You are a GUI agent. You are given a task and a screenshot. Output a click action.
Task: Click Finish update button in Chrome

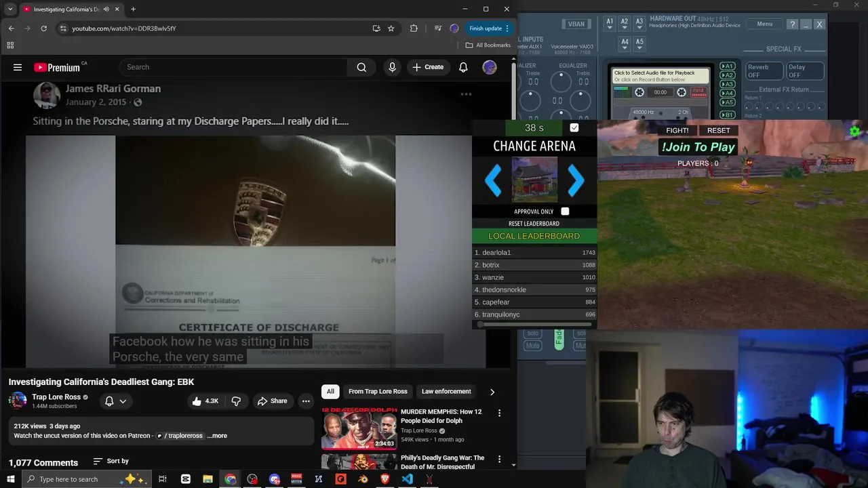tap(489, 28)
